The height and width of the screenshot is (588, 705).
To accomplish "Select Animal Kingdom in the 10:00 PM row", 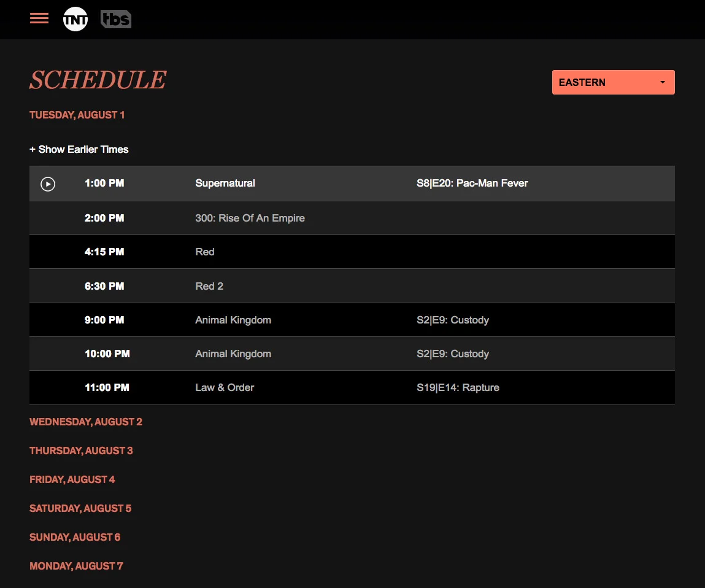I will coord(233,354).
